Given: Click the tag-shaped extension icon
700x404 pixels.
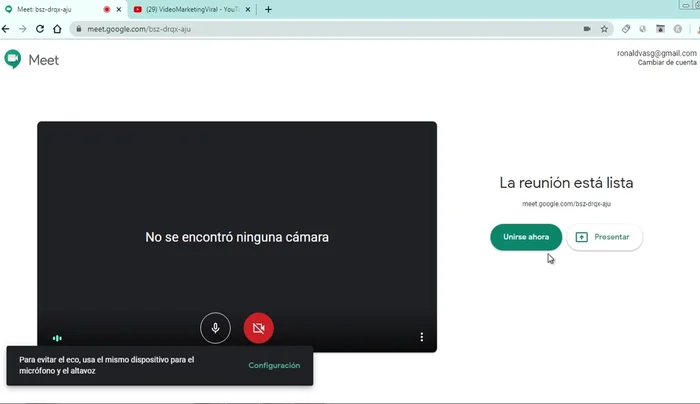Looking at the screenshot, I should (x=626, y=29).
